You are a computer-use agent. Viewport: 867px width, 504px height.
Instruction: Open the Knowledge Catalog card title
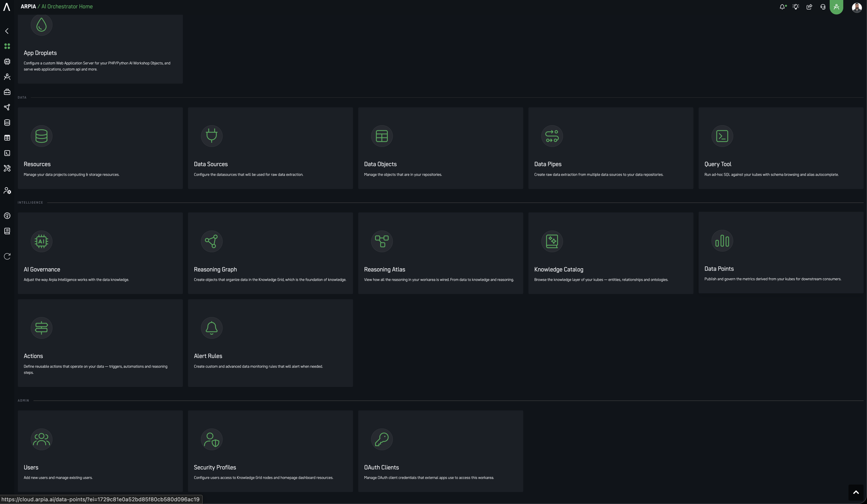(x=559, y=269)
